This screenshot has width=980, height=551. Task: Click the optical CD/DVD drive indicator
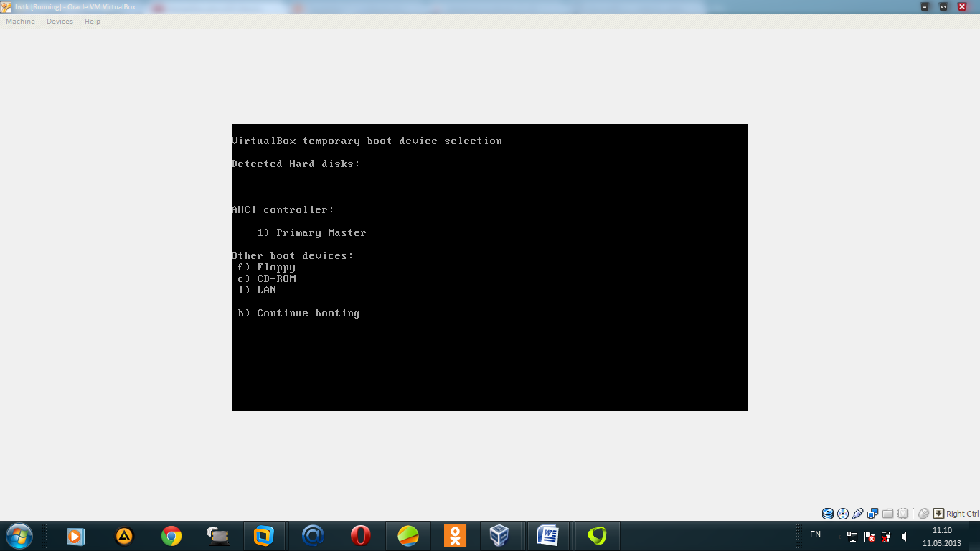843,514
